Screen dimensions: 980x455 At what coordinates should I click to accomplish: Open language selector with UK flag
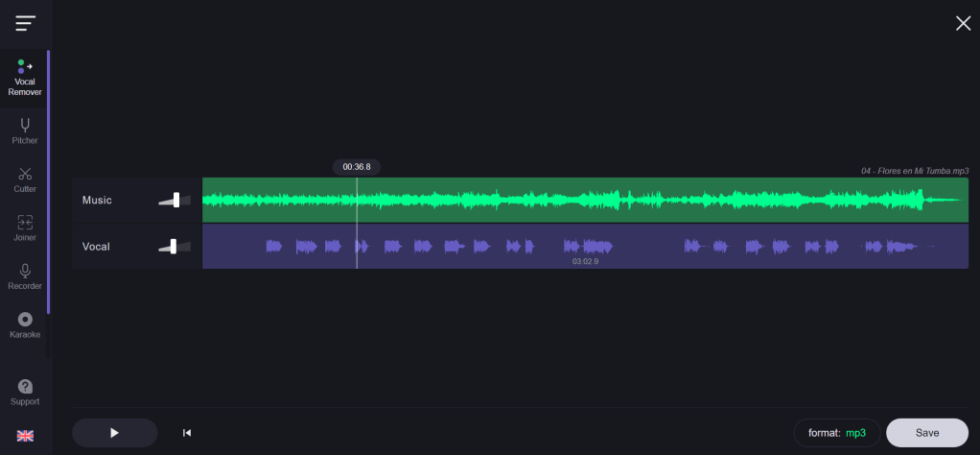click(25, 436)
